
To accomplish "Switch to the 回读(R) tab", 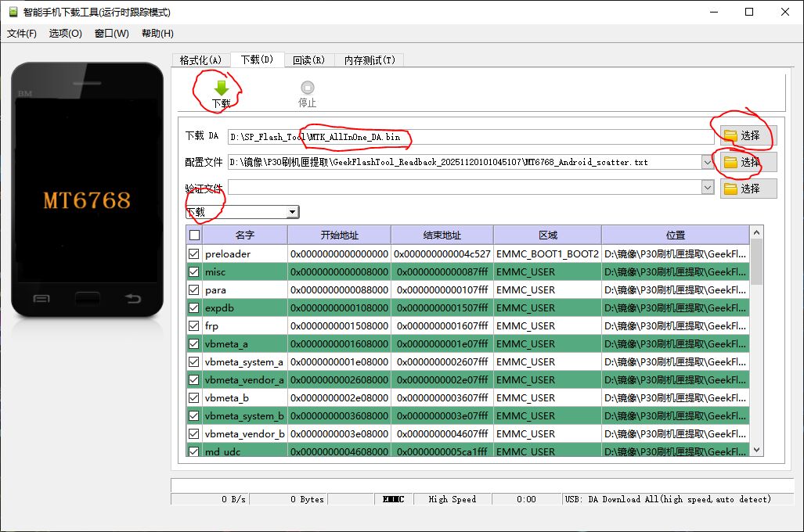I will point(308,59).
